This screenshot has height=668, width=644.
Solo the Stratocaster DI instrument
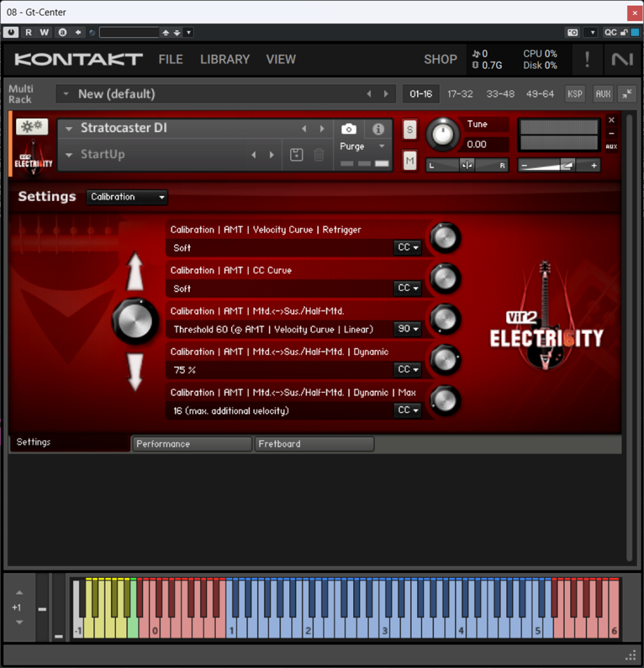[x=410, y=129]
